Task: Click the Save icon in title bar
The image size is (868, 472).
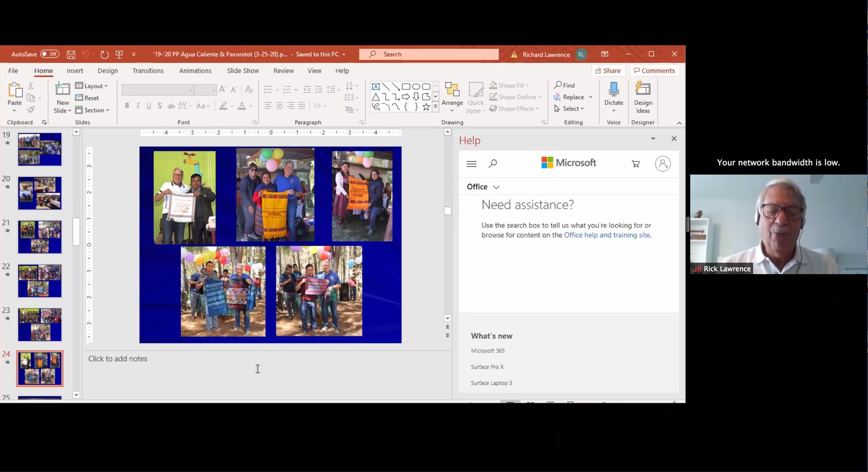Action: pos(71,54)
